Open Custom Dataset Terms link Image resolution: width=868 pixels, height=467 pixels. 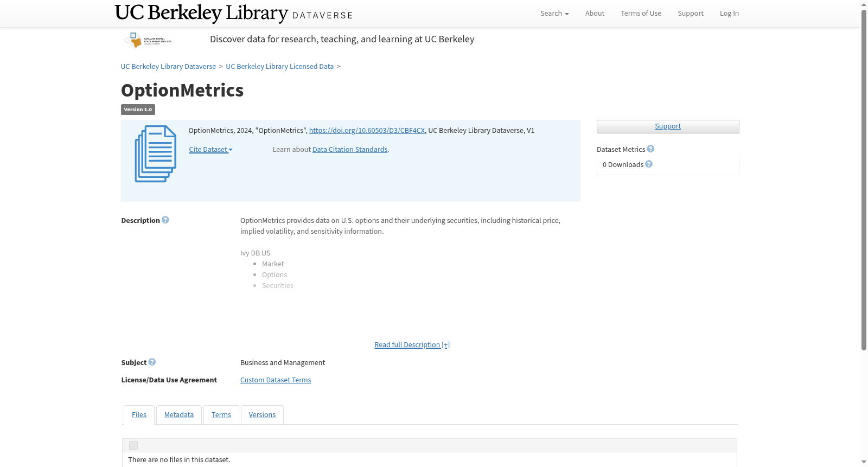pyautogui.click(x=276, y=380)
